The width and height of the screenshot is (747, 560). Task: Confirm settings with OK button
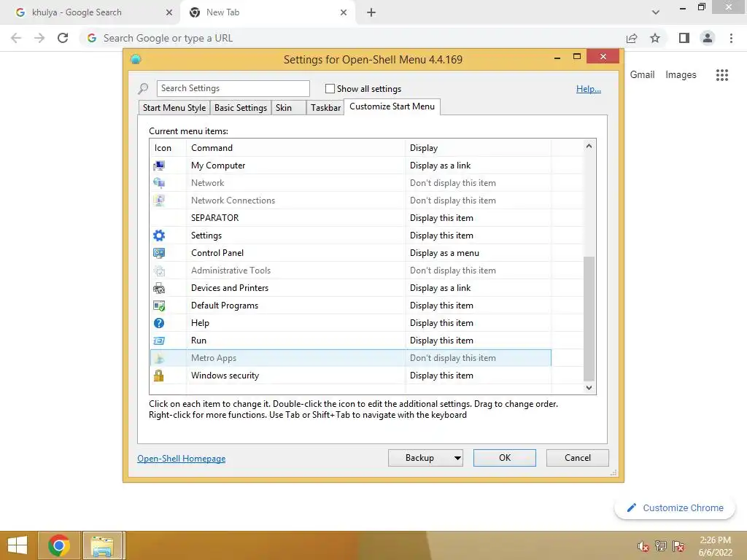[505, 458]
